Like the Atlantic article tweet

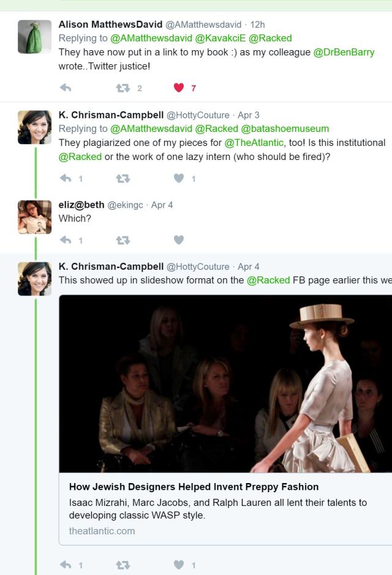(179, 565)
